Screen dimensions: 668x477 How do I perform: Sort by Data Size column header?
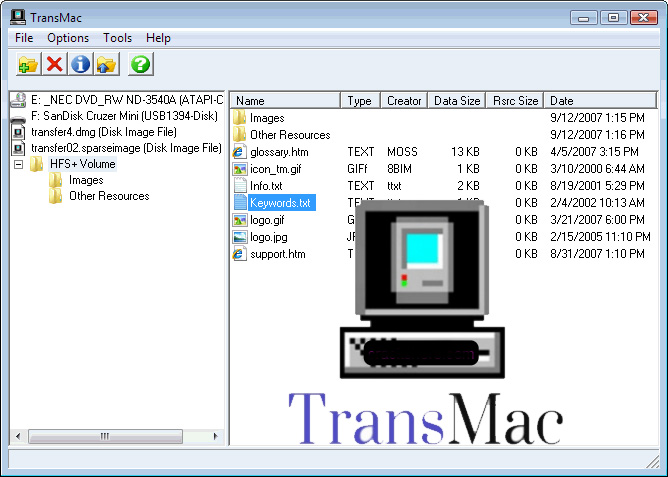tap(456, 101)
